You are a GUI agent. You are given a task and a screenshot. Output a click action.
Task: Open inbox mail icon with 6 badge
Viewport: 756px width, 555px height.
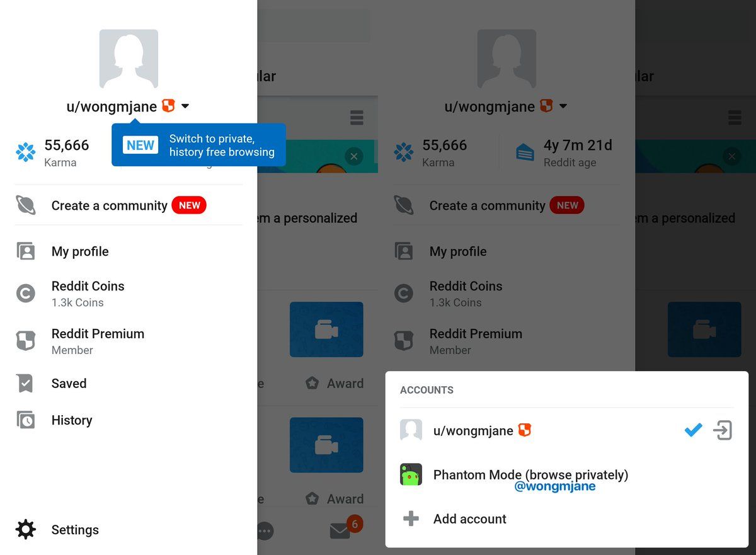pyautogui.click(x=340, y=531)
